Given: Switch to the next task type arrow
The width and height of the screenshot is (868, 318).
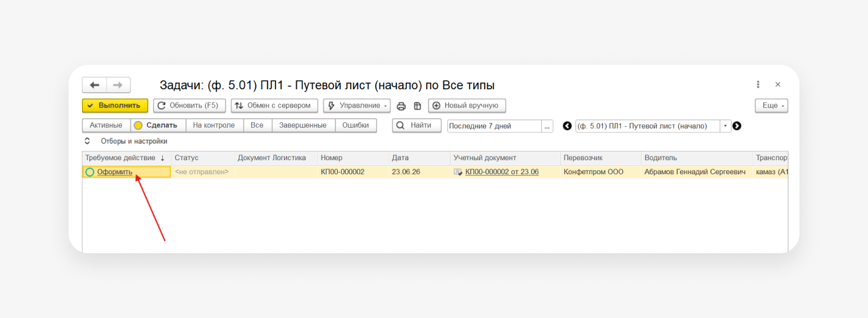Looking at the screenshot, I should (737, 125).
